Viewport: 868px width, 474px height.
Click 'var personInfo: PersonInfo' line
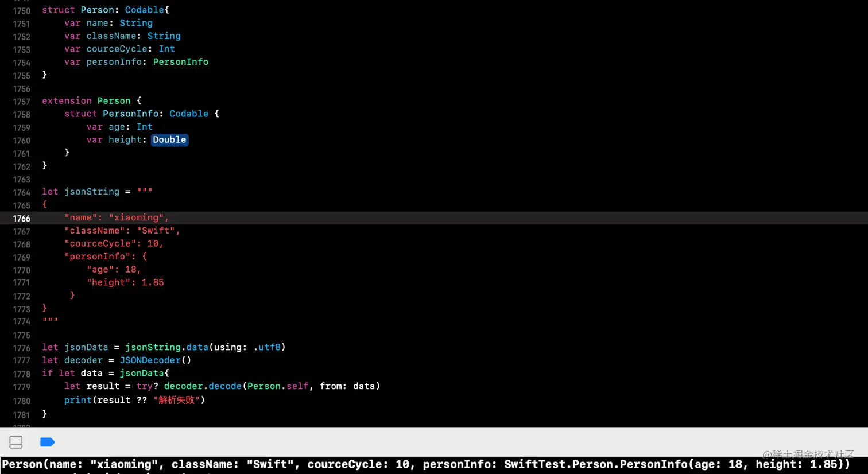point(136,62)
